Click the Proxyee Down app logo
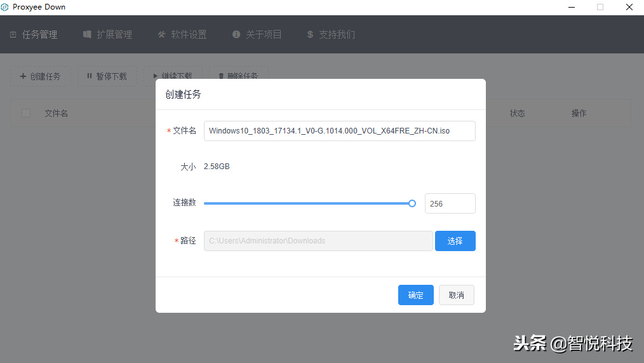Image resolution: width=644 pixels, height=363 pixels. tap(5, 7)
